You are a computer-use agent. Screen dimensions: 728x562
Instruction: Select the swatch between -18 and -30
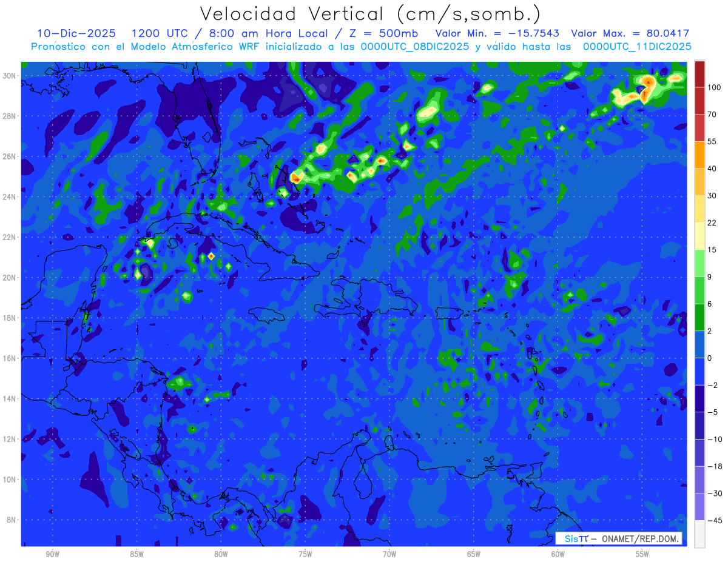(699, 480)
